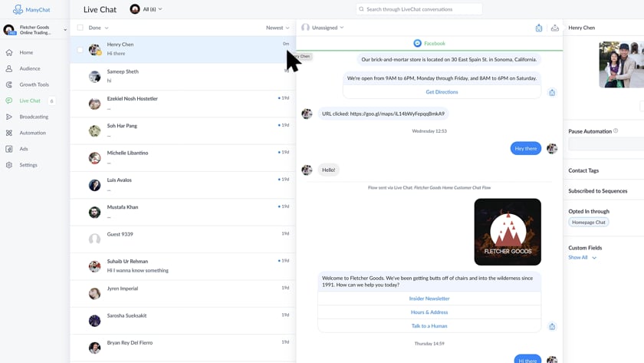This screenshot has height=363, width=644.
Task: Select the Facebook channel tab
Action: click(x=429, y=43)
